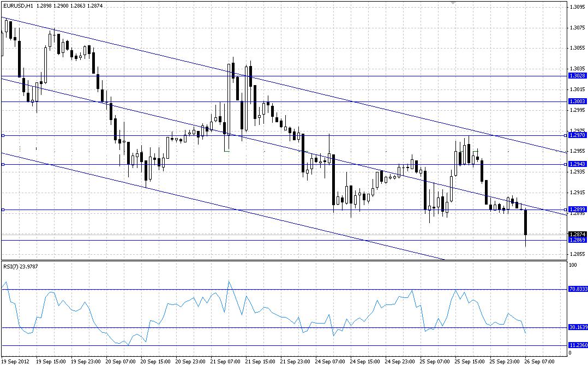Click the 20 Sep 07:00 time label
The image size is (588, 365).
[x=121, y=361]
